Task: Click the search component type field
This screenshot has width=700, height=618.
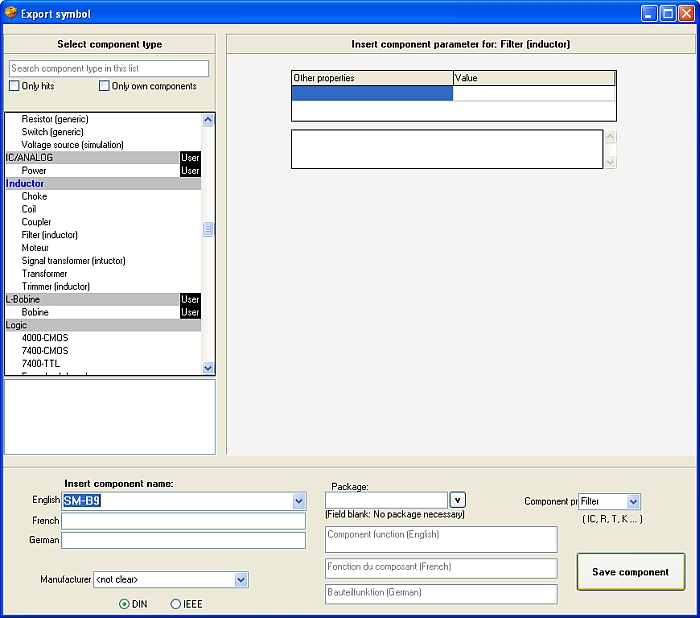Action: pos(109,69)
